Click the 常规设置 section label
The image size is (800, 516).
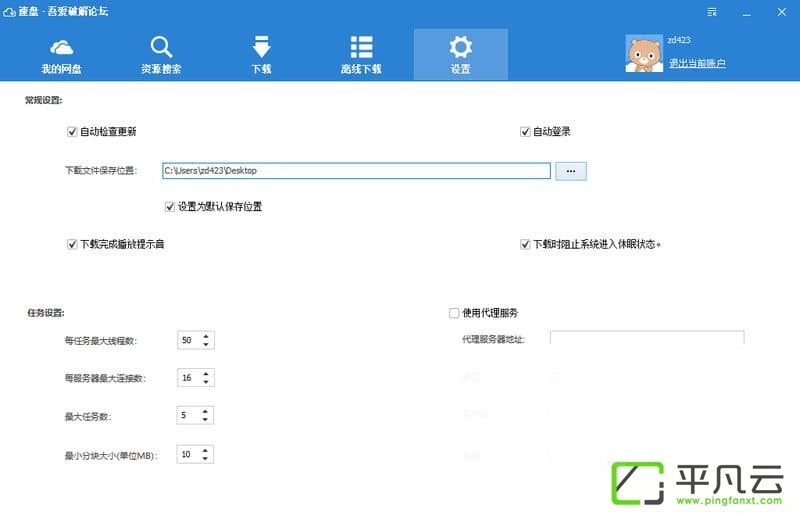click(x=44, y=101)
